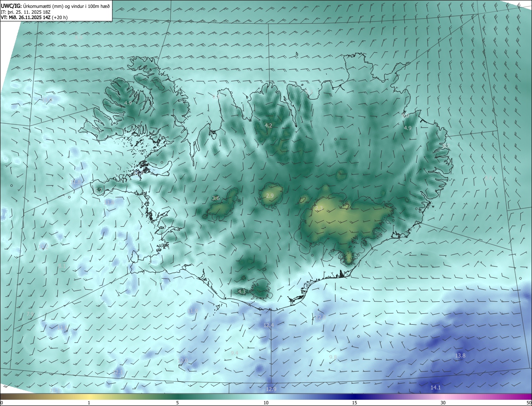Click the colour scale tick label 50
Viewport: 532px width, 406px height.
tap(529, 403)
